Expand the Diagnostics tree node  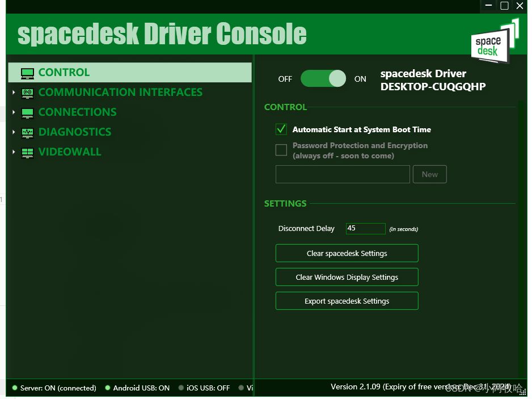click(14, 132)
